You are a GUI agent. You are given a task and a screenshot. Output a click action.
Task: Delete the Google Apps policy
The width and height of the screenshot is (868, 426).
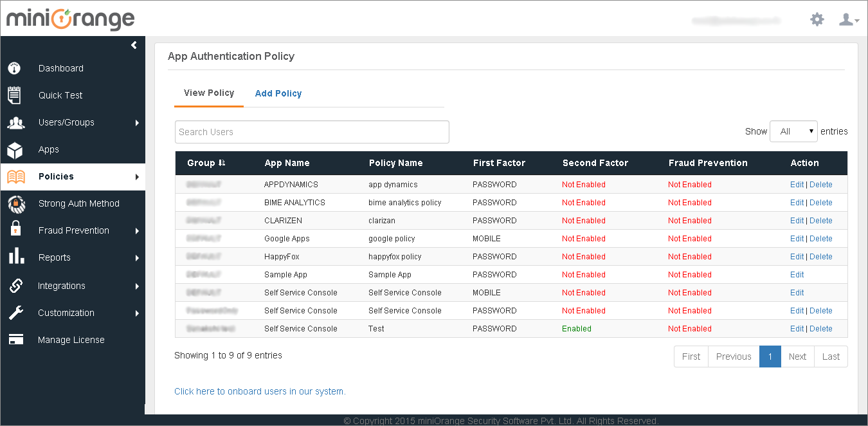pos(821,239)
